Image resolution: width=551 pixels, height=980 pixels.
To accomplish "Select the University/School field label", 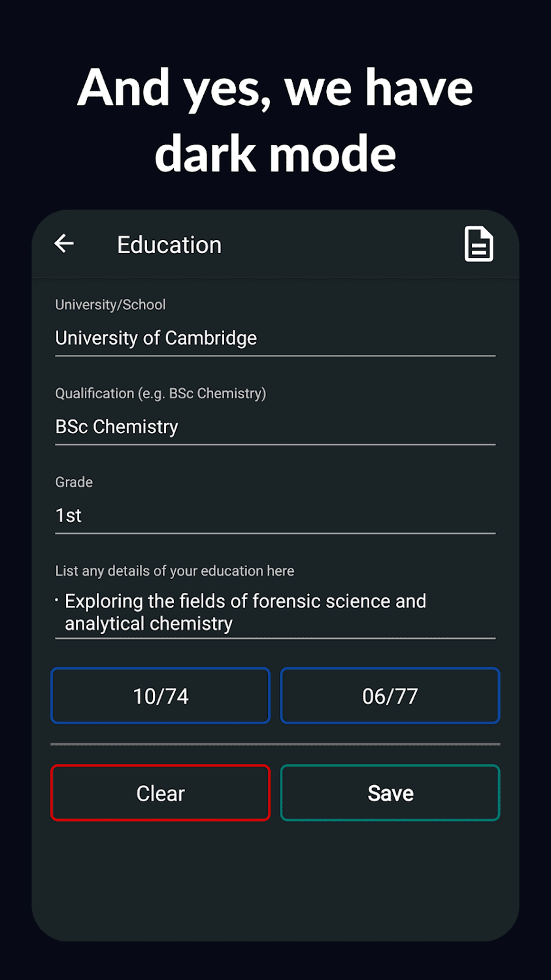I will point(110,305).
